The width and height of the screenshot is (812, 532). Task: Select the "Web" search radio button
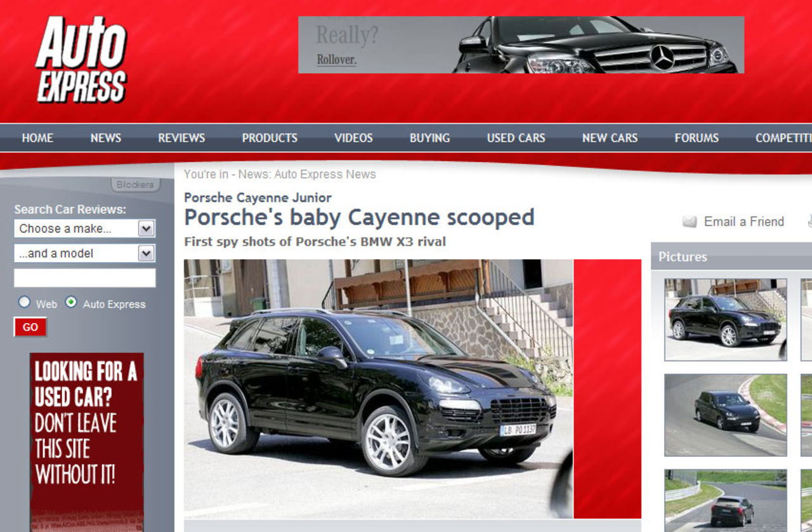point(24,302)
